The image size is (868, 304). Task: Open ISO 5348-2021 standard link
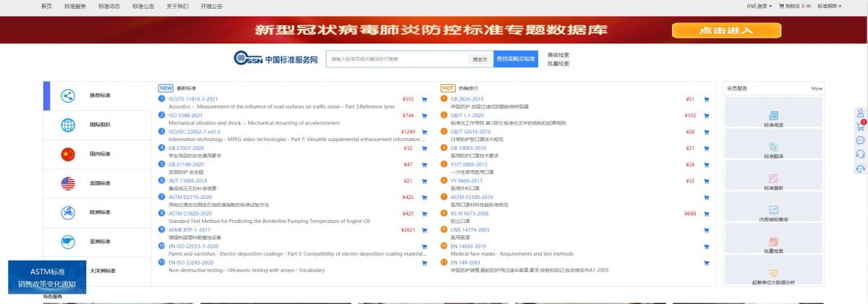click(x=185, y=115)
